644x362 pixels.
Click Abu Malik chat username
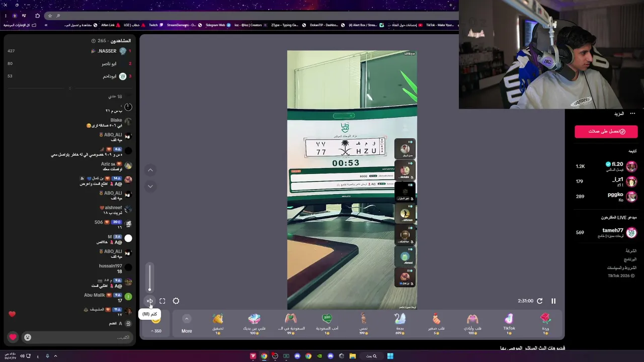[95, 295]
